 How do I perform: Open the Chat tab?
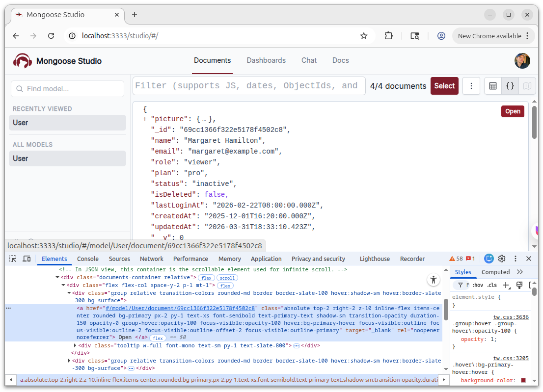click(x=309, y=60)
